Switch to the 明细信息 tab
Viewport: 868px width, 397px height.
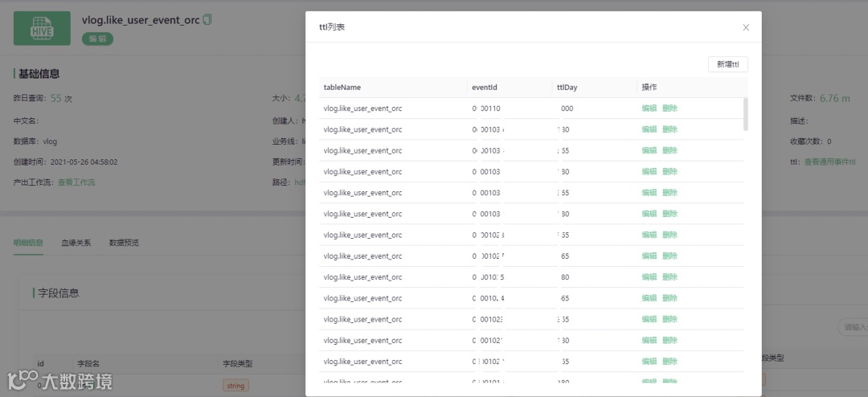[28, 243]
